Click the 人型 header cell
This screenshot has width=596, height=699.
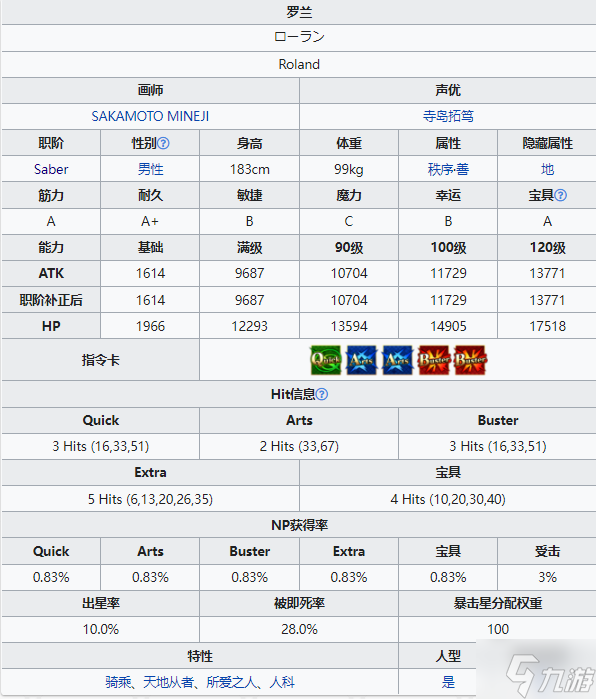click(448, 656)
